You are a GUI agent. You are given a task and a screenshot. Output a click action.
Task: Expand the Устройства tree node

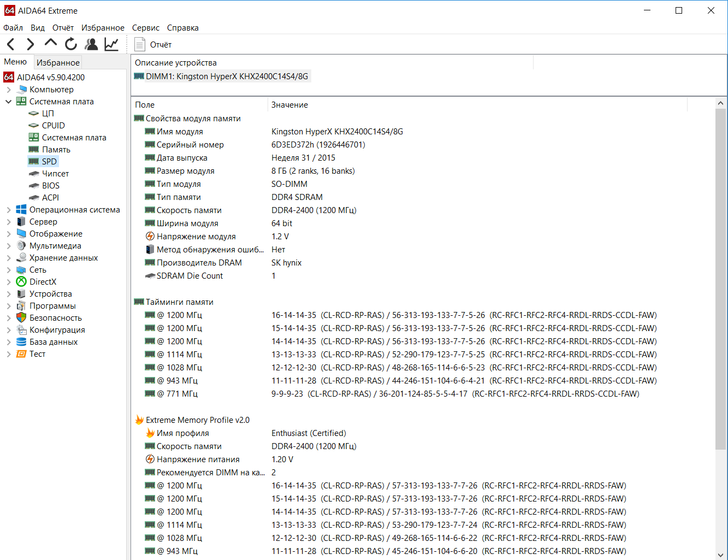(x=9, y=294)
